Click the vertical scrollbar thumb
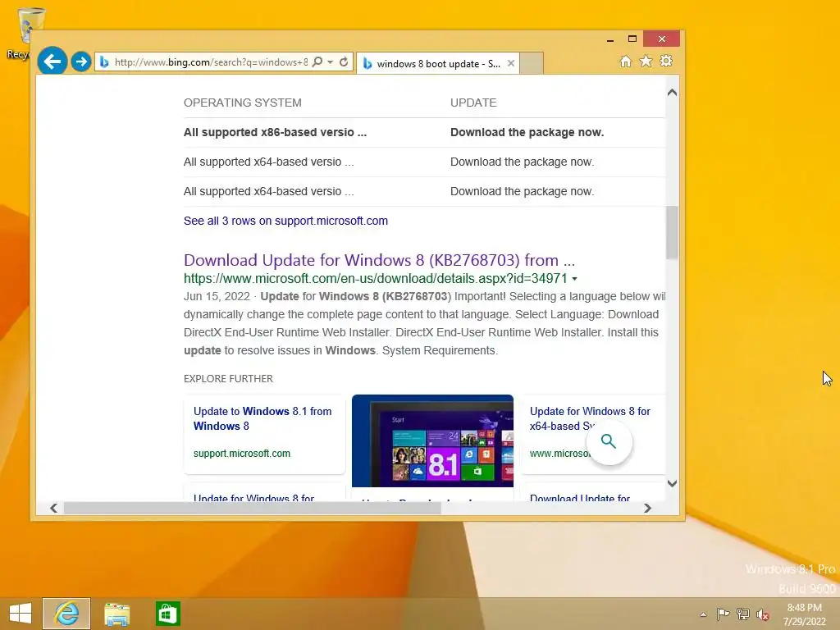Viewport: 840px width, 630px height. (672, 232)
